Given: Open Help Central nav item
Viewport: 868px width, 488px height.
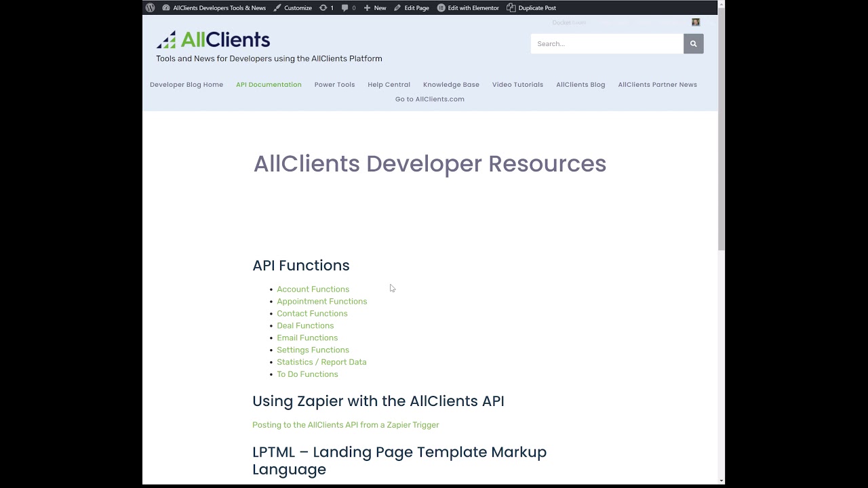Looking at the screenshot, I should (x=389, y=85).
